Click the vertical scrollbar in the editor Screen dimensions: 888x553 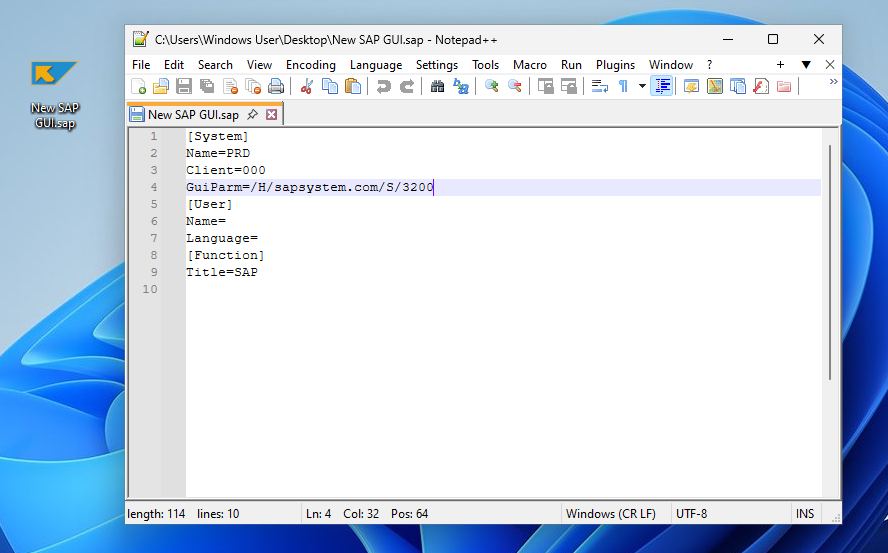pyautogui.click(x=829, y=260)
